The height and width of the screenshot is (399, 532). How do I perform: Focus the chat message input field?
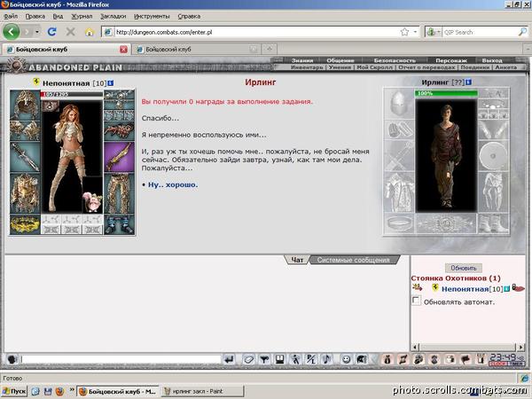[x=121, y=359]
